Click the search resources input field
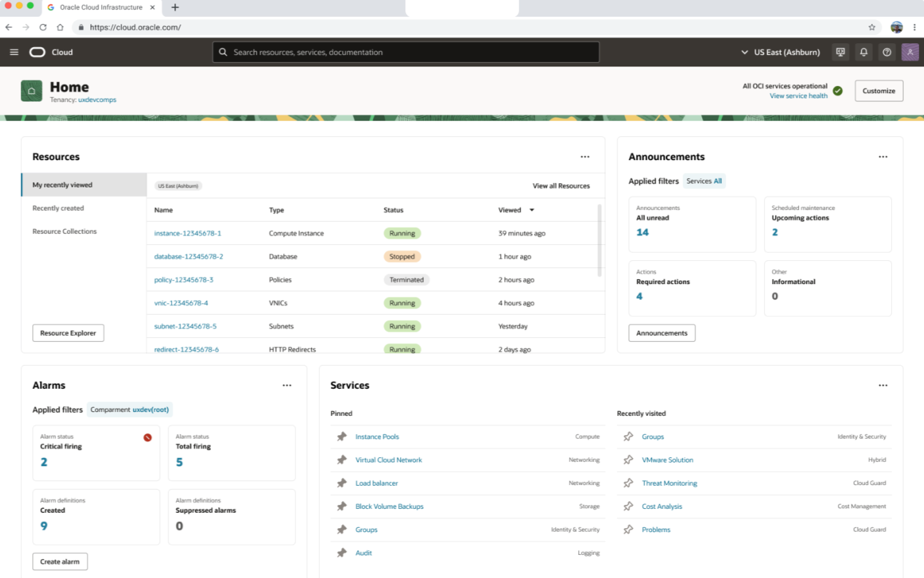The width and height of the screenshot is (924, 578). pyautogui.click(x=405, y=52)
